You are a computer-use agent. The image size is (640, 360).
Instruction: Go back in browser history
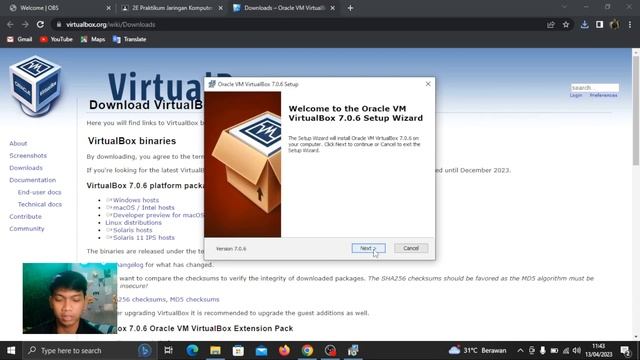click(x=10, y=24)
